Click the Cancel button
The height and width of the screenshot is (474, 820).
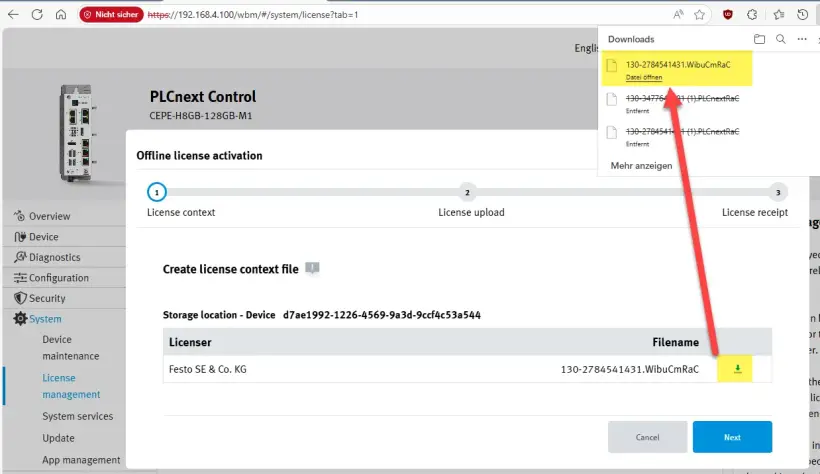tap(647, 437)
